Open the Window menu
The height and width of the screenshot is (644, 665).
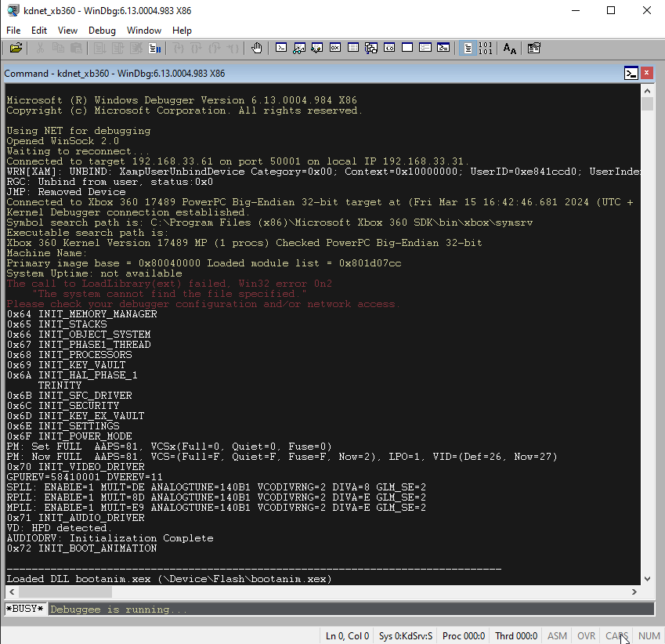144,31
